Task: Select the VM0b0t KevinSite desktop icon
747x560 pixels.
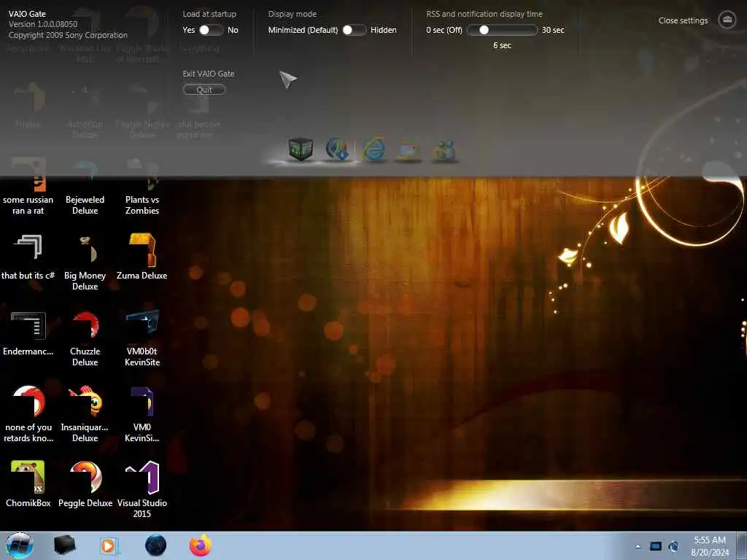Action: pos(142,338)
